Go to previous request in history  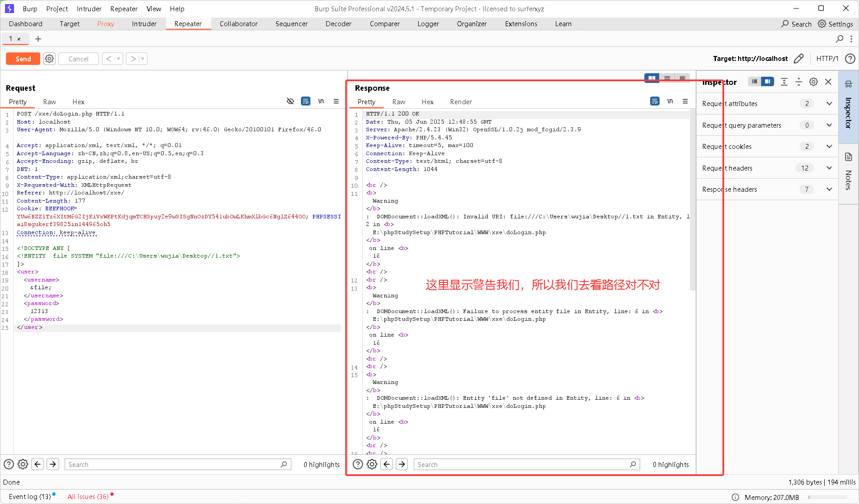(x=109, y=59)
